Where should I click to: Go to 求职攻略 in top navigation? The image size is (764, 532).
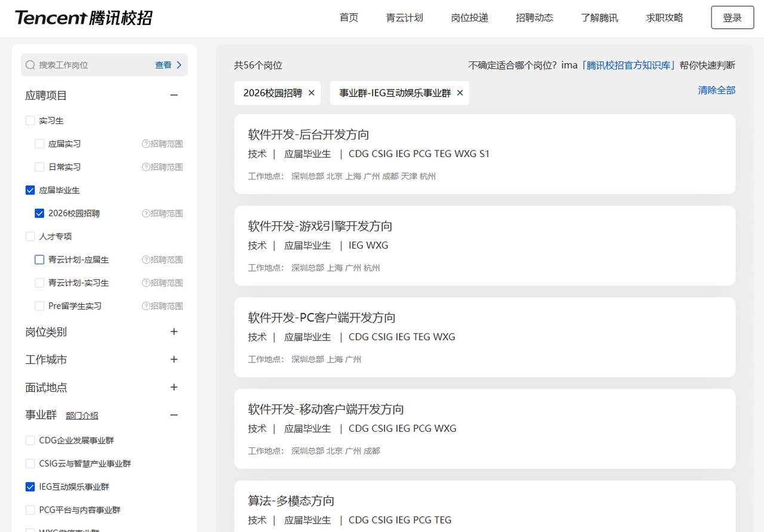(664, 18)
